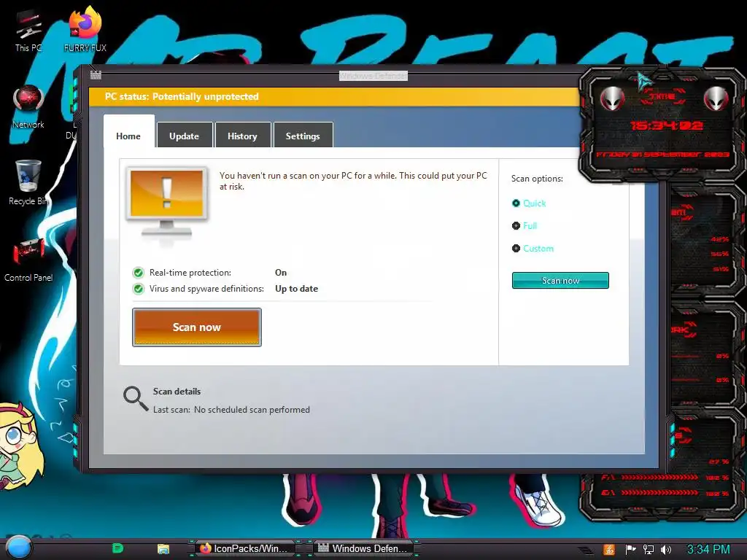Click the warning monitor status image
Screen dimensions: 747x560
(x=167, y=203)
